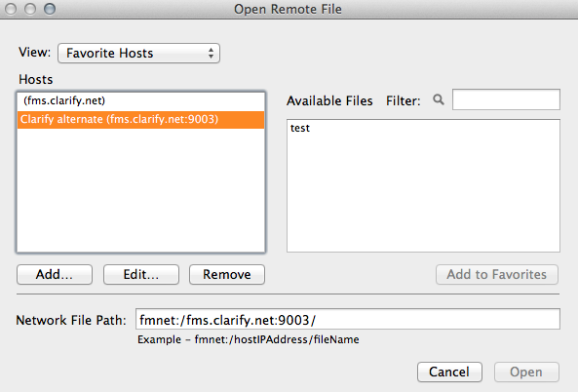Viewport: 578px width, 392px height.
Task: Click the Add... button under Hosts
Action: coord(55,274)
